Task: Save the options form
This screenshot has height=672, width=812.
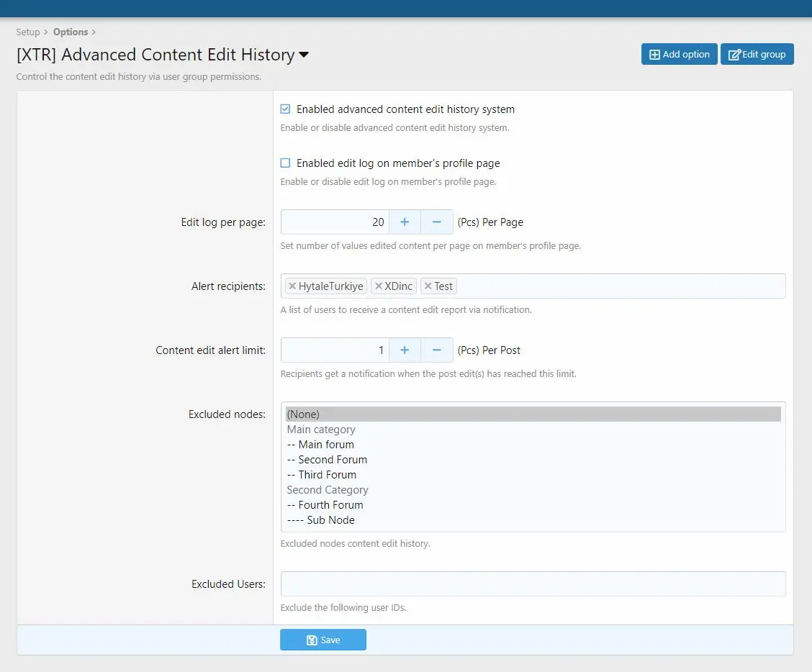Action: (323, 640)
